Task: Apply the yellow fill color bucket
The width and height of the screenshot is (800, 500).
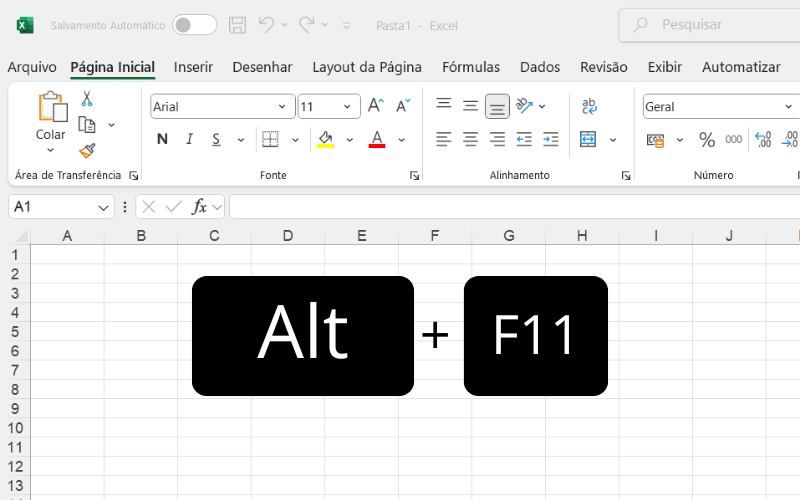Action: coord(325,139)
